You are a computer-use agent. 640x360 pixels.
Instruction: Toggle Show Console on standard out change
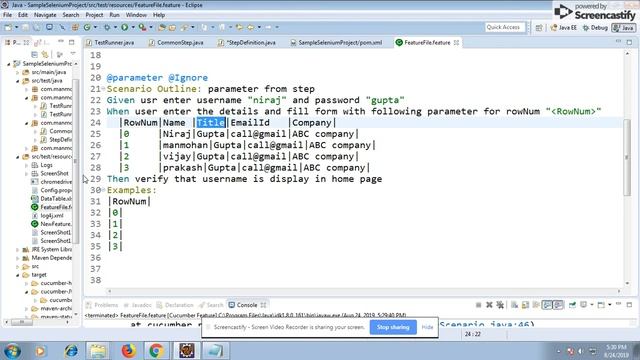(x=547, y=305)
